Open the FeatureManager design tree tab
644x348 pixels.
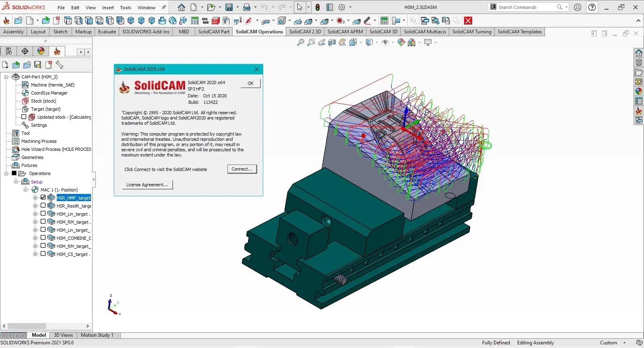coord(9,51)
